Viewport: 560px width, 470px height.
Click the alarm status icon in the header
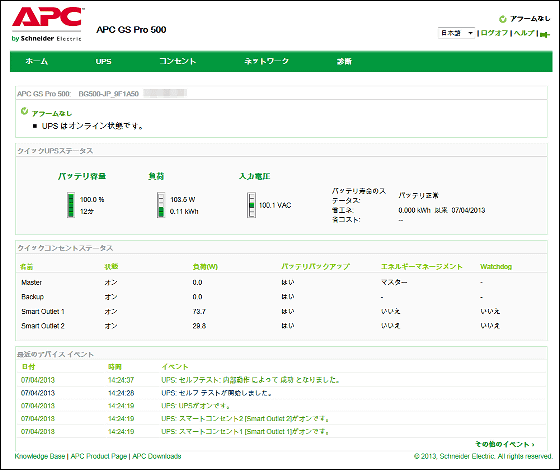(503, 19)
